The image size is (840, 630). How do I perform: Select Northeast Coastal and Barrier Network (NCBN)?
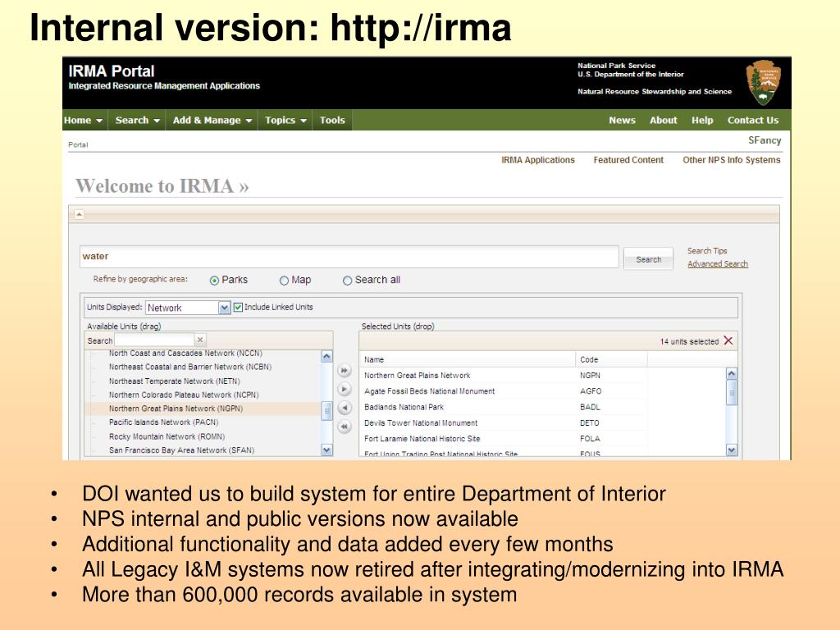point(190,367)
